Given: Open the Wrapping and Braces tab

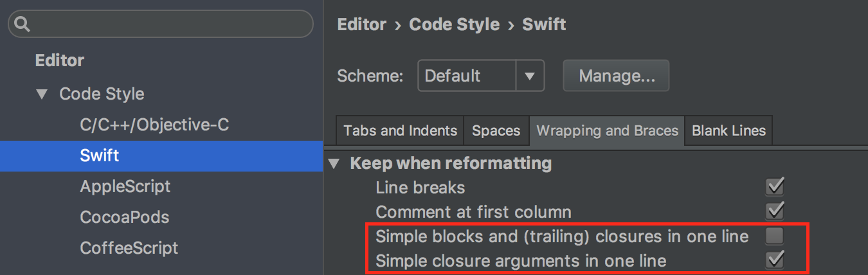Looking at the screenshot, I should [x=607, y=131].
